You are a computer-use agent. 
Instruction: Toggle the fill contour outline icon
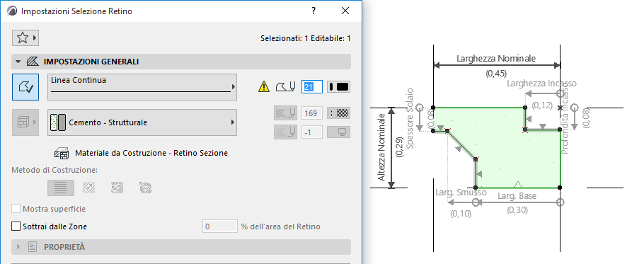(25, 87)
